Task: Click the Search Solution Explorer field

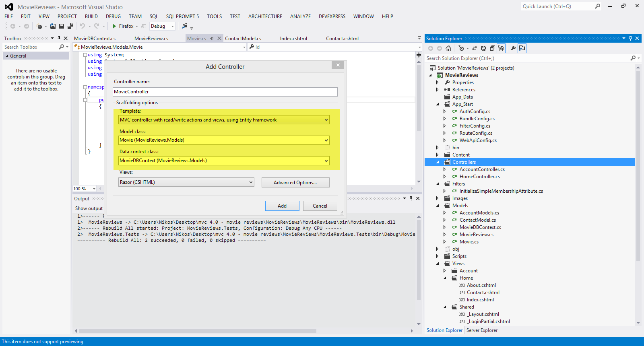Action: 527,58
